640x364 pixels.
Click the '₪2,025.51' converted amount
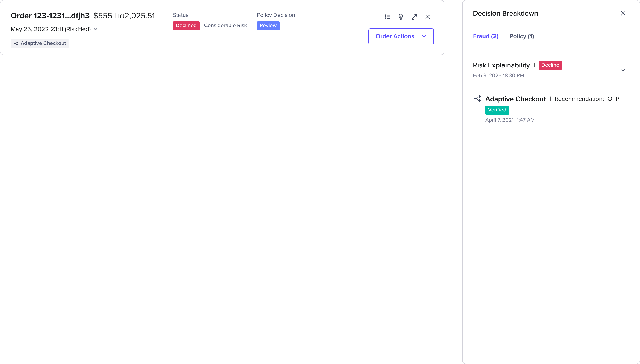point(136,16)
